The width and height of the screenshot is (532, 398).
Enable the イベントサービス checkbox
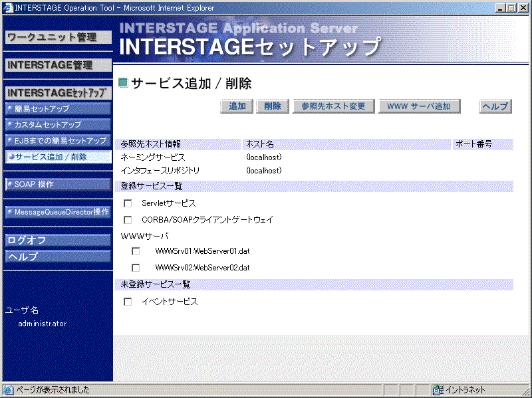[128, 302]
